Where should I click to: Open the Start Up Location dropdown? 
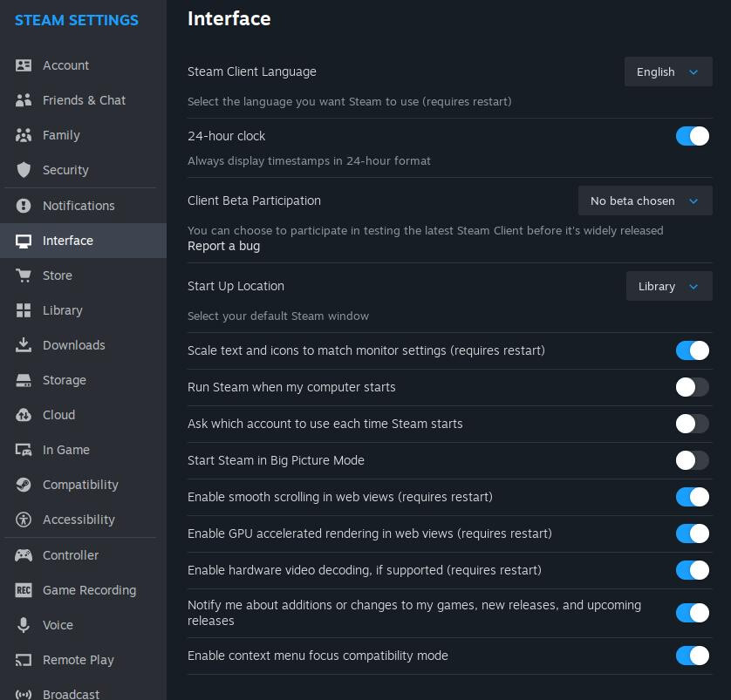point(669,286)
